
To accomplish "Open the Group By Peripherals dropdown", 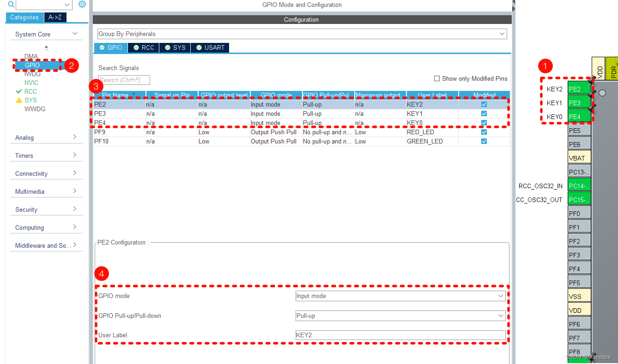I will point(302,34).
